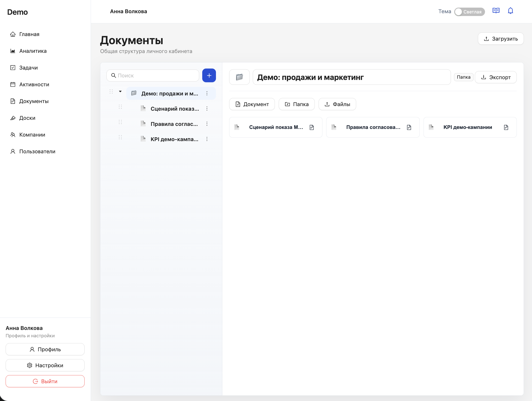This screenshot has width=532, height=401.
Task: Open Профиль button
Action: click(45, 349)
